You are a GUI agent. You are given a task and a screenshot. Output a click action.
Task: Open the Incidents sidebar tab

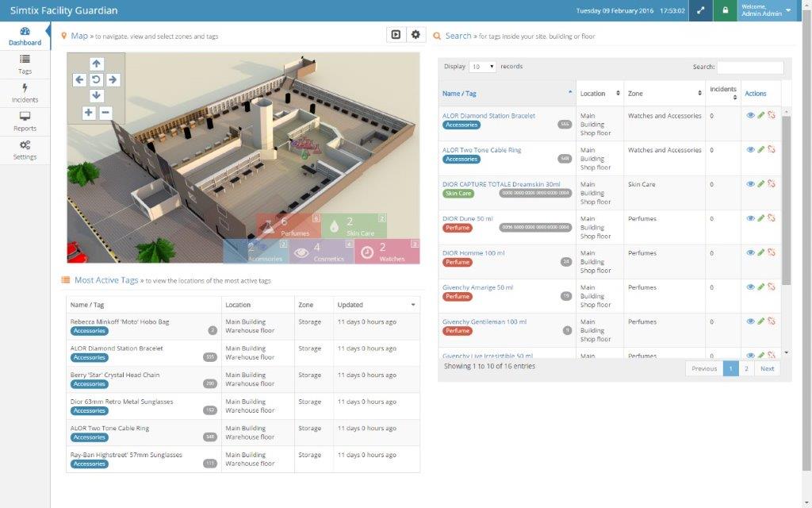[25, 94]
